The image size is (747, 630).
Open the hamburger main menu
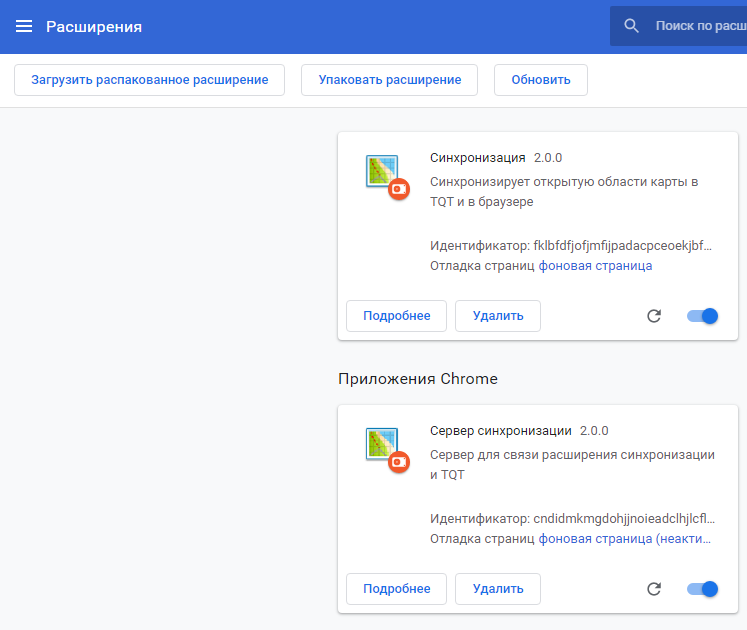tap(24, 26)
